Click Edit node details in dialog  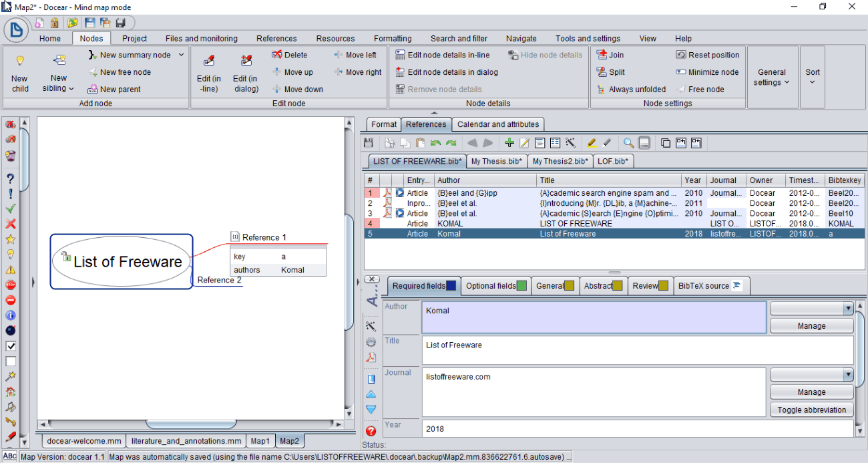447,72
